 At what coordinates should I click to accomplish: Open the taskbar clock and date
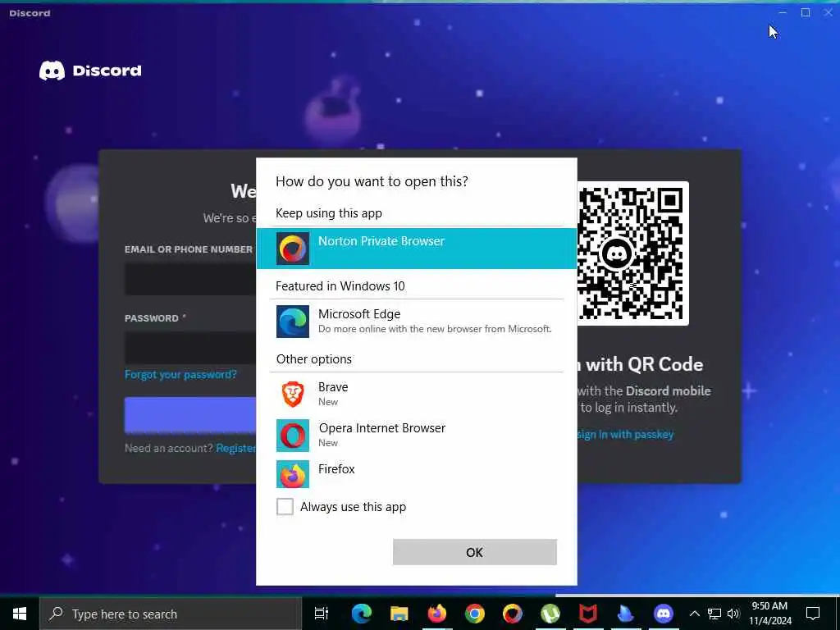[x=769, y=614]
